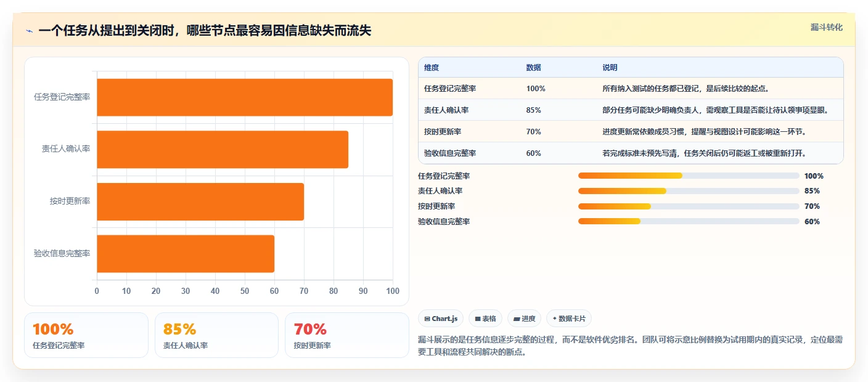
Task: Click the 验收信息完整率 progress bar track
Action: 689,221
